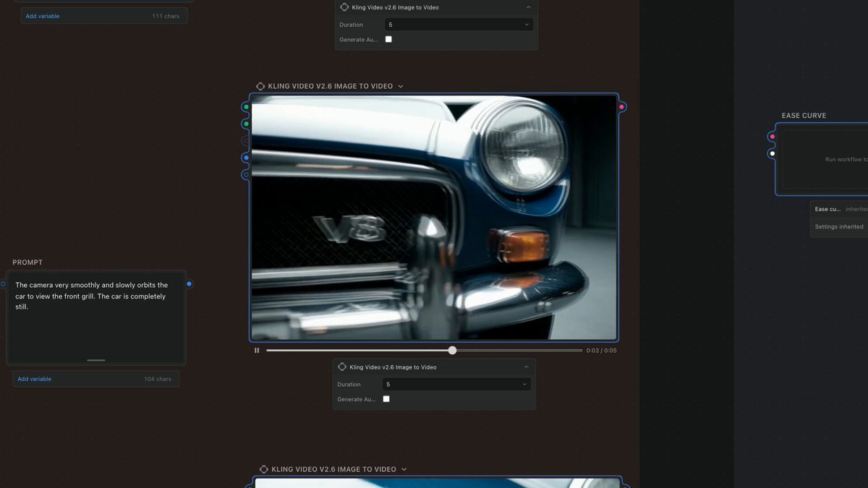Click the "104 chars" character count
This screenshot has width=868, height=488.
point(158,379)
